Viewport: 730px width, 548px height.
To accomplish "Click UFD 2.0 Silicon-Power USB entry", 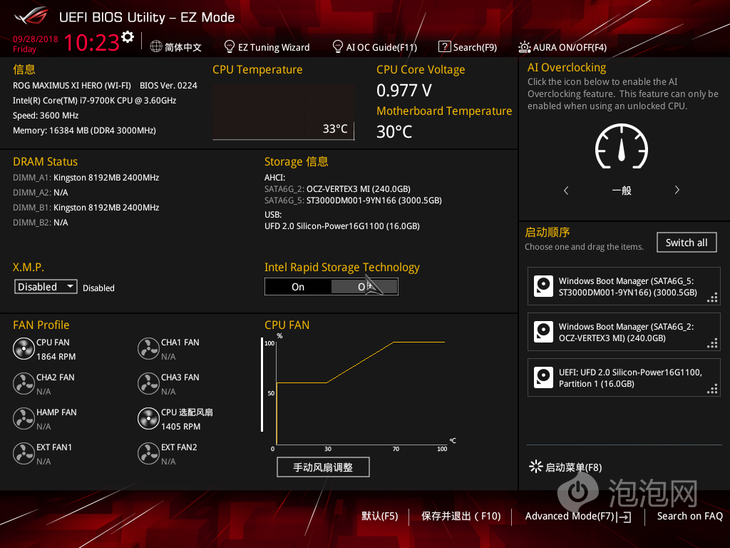I will click(342, 226).
